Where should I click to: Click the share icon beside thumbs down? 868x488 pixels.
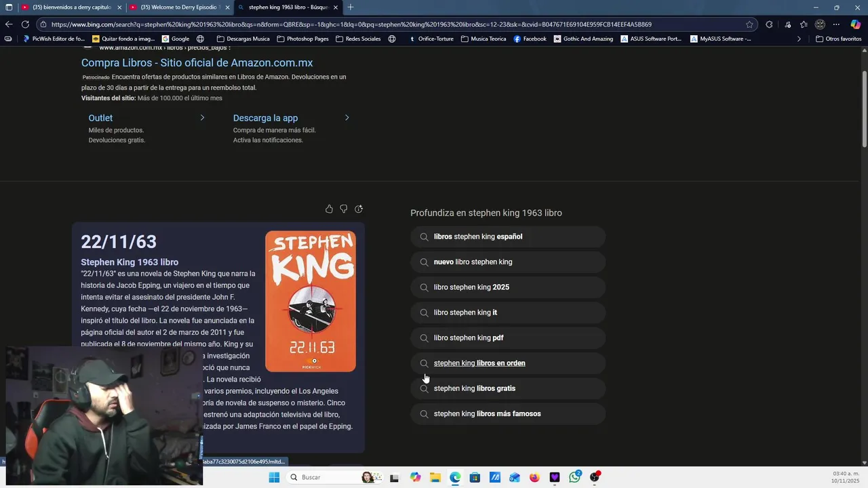[359, 209]
